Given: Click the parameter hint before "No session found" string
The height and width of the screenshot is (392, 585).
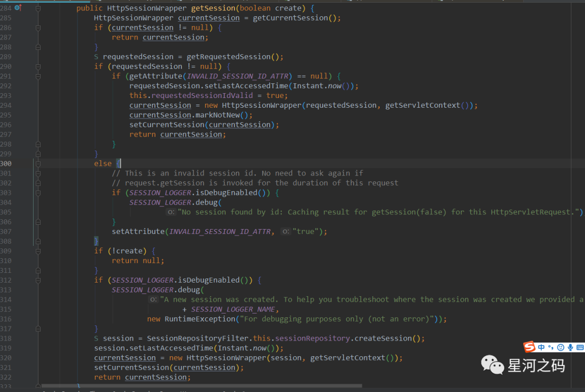Looking at the screenshot, I should (171, 212).
